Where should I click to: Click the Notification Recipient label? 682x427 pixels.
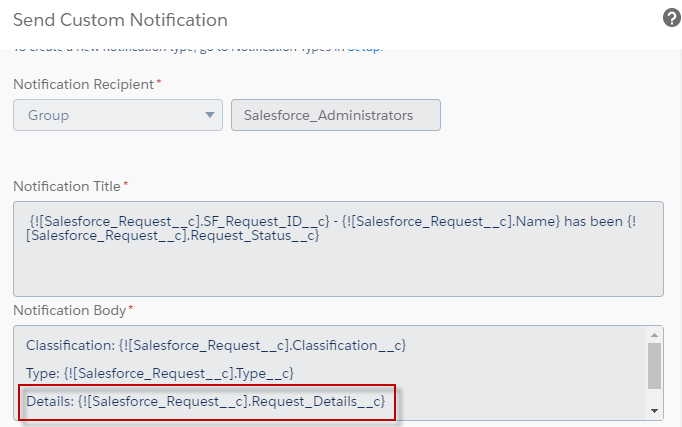click(83, 84)
